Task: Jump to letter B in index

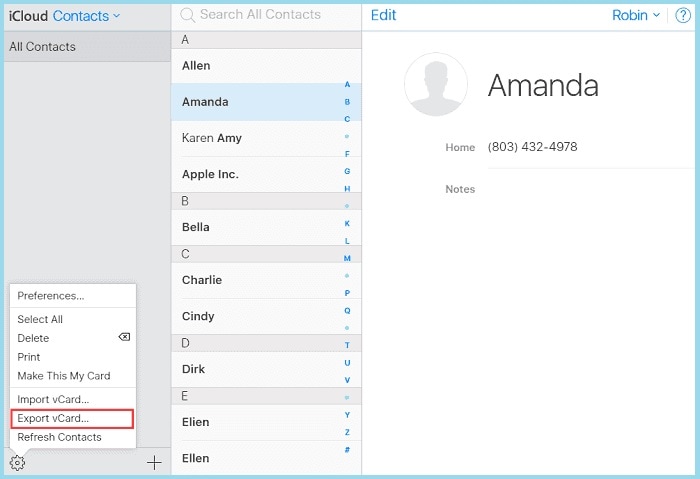Action: [x=347, y=102]
